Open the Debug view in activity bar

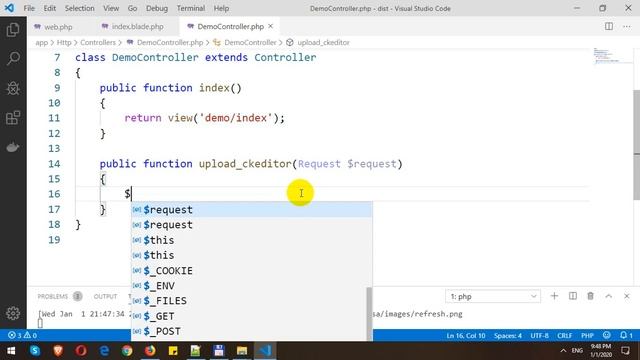[13, 88]
